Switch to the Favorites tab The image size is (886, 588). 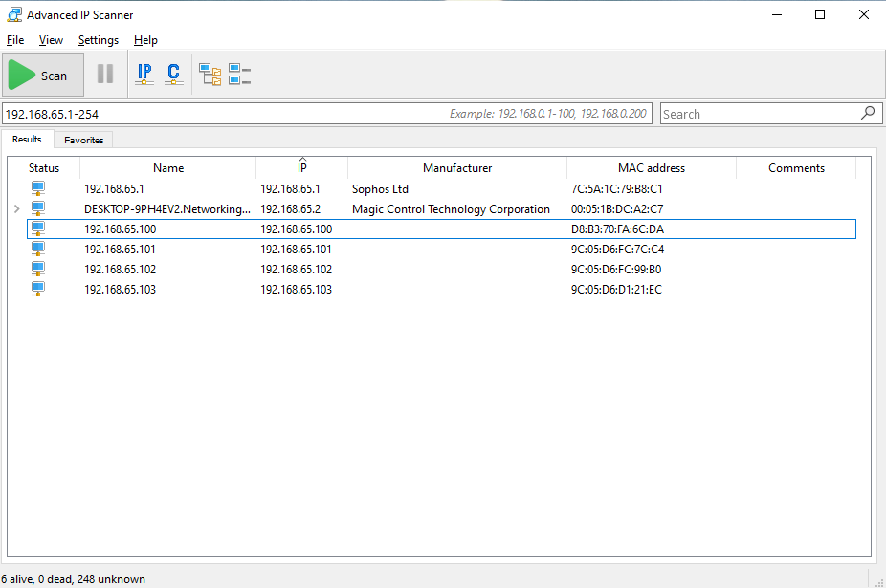click(83, 140)
